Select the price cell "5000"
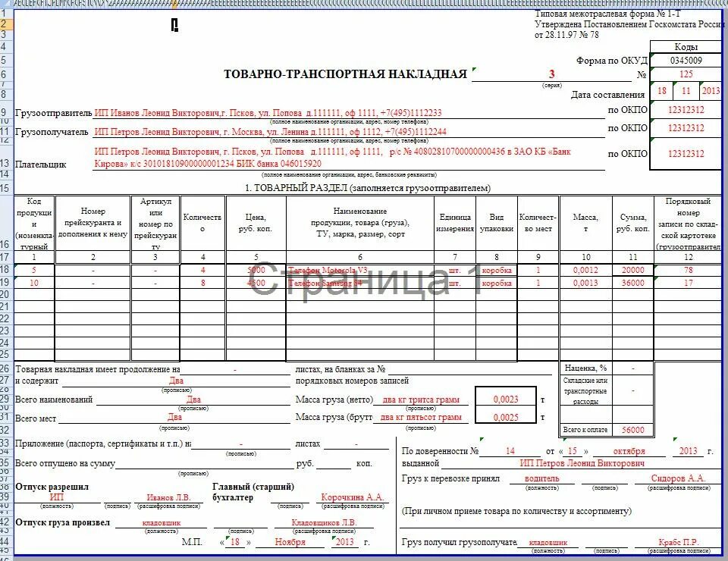This screenshot has height=561, width=728. coord(256,270)
